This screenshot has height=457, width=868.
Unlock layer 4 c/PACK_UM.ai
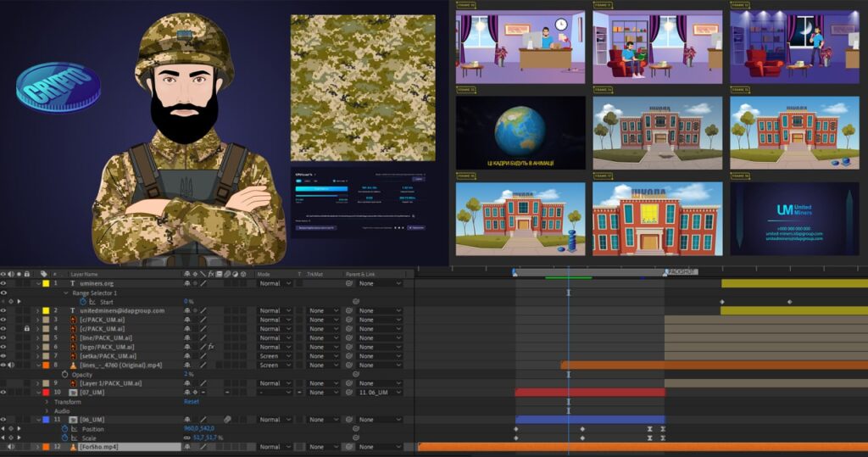click(x=26, y=328)
